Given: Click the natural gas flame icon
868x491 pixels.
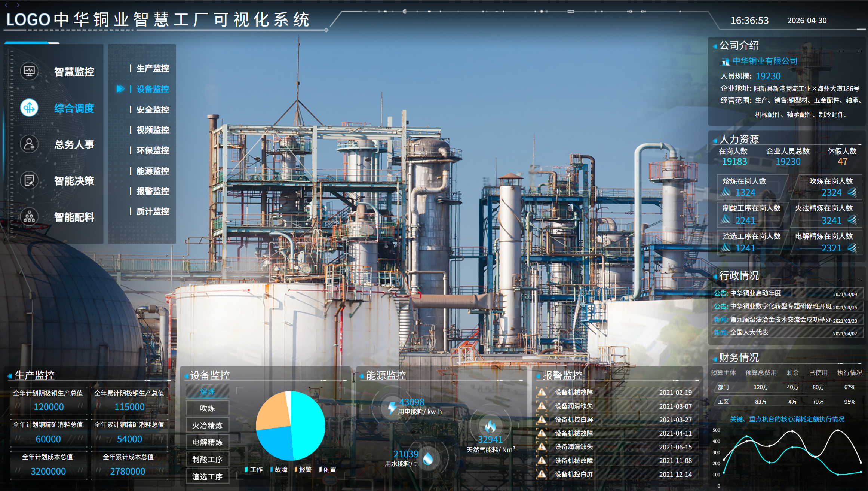Looking at the screenshot, I should click(490, 426).
